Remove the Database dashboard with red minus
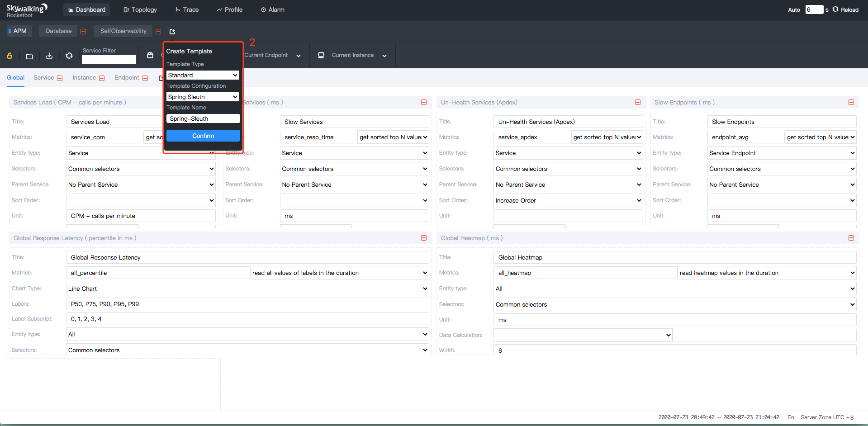The width and height of the screenshot is (868, 426). [x=83, y=32]
